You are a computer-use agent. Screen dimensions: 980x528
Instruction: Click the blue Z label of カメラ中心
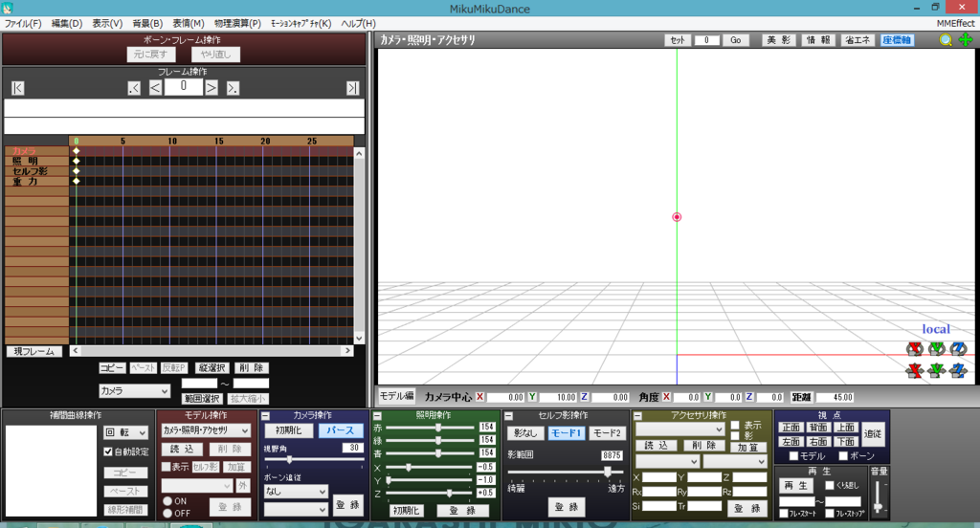pos(585,397)
